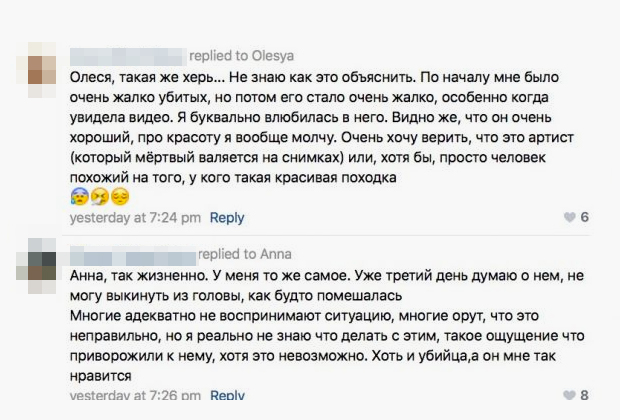Open avatar of commenter replying to Olesya

pos(36,70)
